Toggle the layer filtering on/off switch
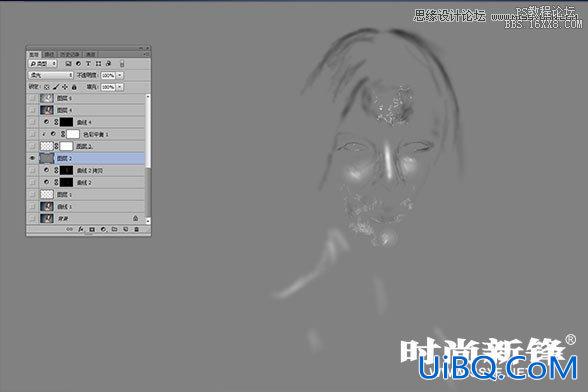This screenshot has height=392, width=588. (122, 64)
